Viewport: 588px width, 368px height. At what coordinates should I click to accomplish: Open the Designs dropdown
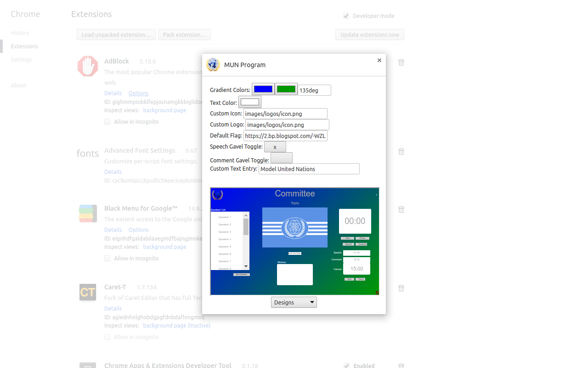tap(294, 302)
